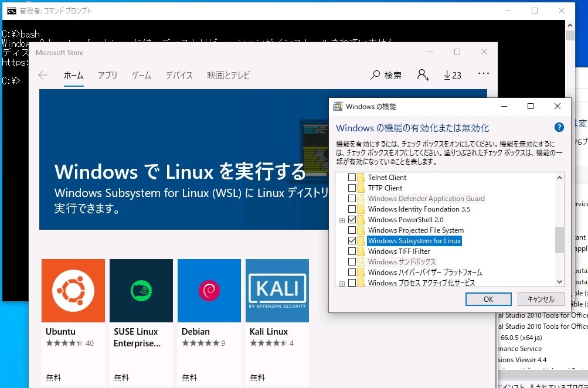Enable the TFTP Client checkbox
The width and height of the screenshot is (588, 388).
[352, 188]
